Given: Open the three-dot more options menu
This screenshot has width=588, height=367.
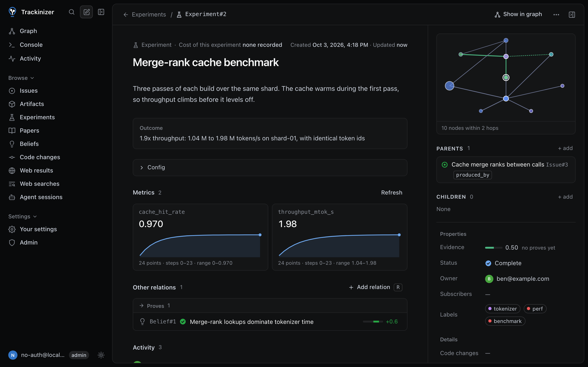Looking at the screenshot, I should (556, 14).
